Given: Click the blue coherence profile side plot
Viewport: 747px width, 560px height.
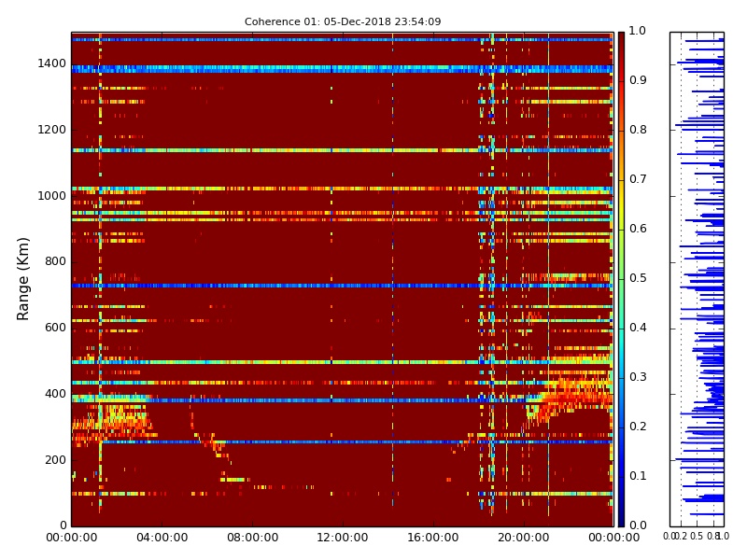Looking at the screenshot, I should coord(697,279).
